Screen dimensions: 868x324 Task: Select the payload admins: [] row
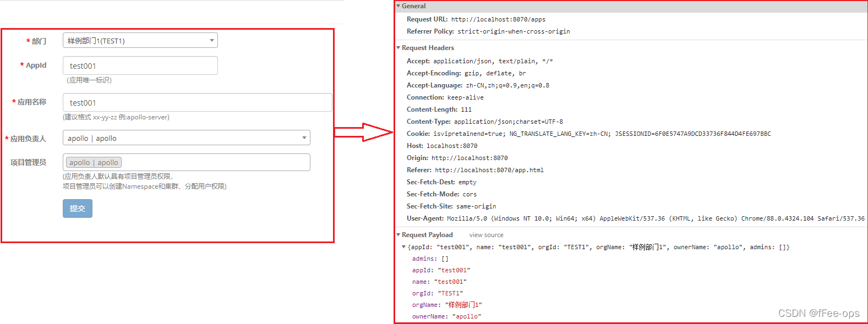430,259
